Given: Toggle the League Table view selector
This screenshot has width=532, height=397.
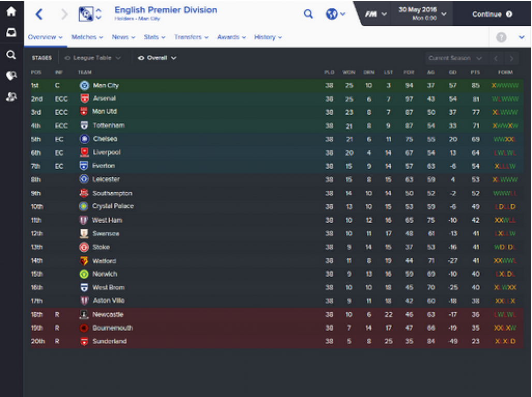Looking at the screenshot, I should point(92,58).
